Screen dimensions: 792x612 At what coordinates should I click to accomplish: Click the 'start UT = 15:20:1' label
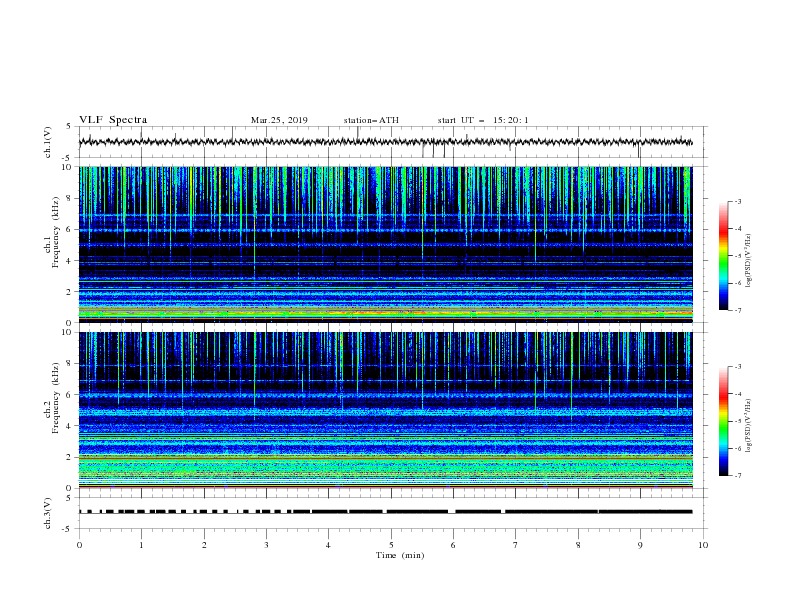coord(483,120)
